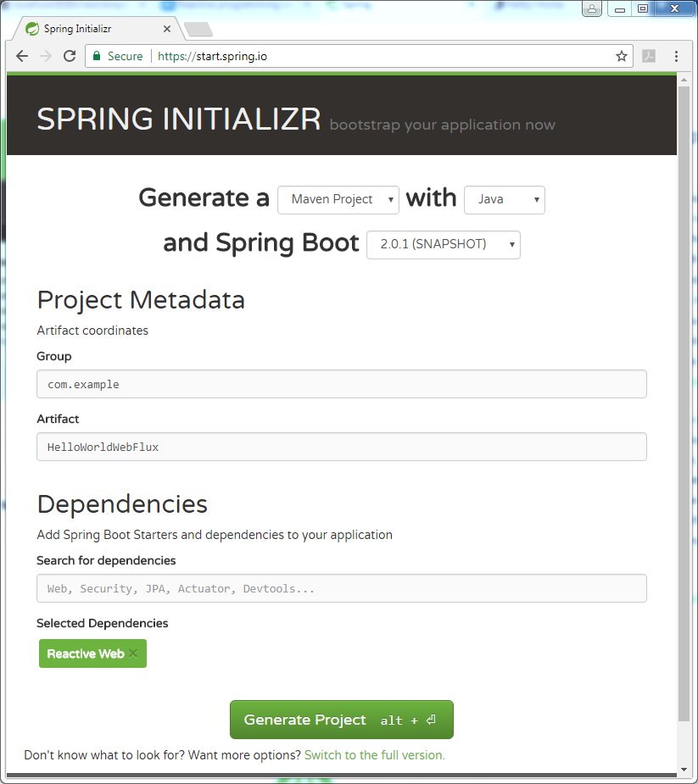
Task: Maximize the Chrome window
Action: [643, 8]
